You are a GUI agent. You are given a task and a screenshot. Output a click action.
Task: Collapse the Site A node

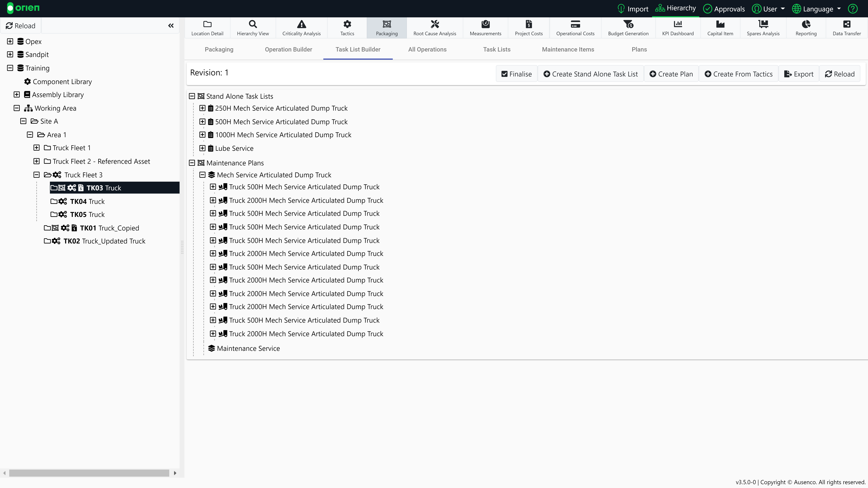tap(23, 121)
